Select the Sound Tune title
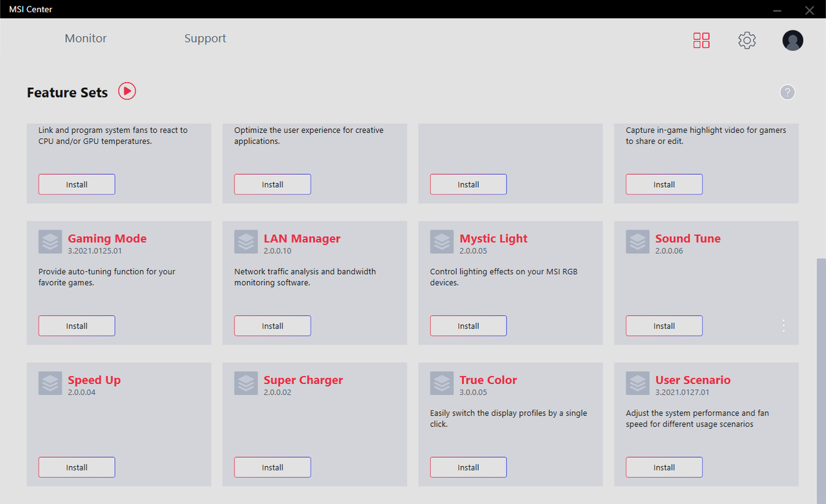826x504 pixels. coord(688,239)
